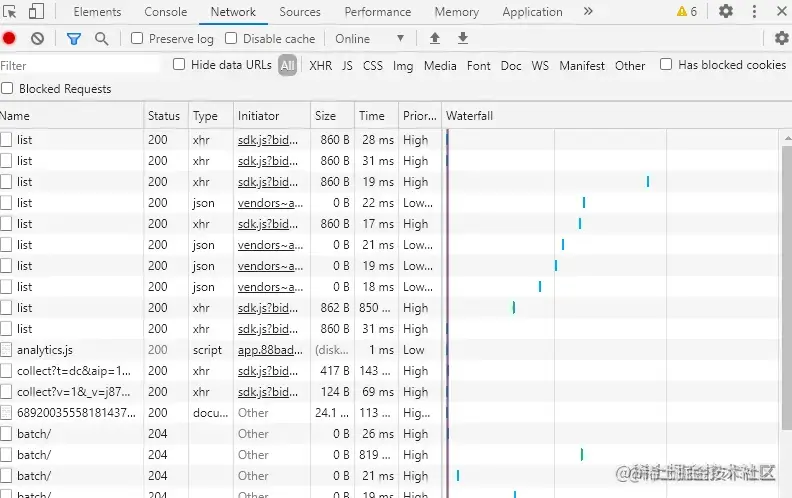Image resolution: width=792 pixels, height=498 pixels.
Task: Filter requests by XHR type
Action: point(321,66)
